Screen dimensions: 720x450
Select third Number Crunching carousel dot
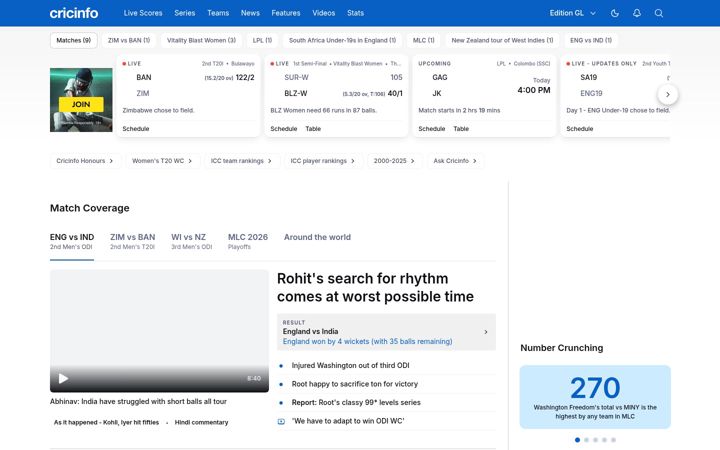[x=595, y=440]
